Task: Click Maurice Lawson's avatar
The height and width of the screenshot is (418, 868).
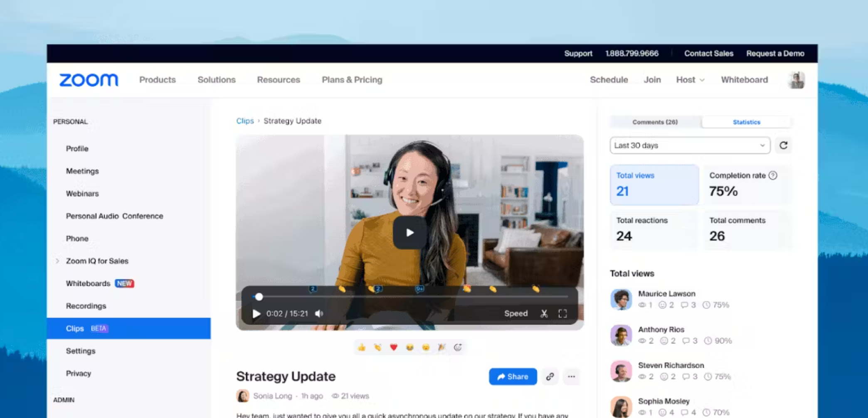Action: point(621,299)
